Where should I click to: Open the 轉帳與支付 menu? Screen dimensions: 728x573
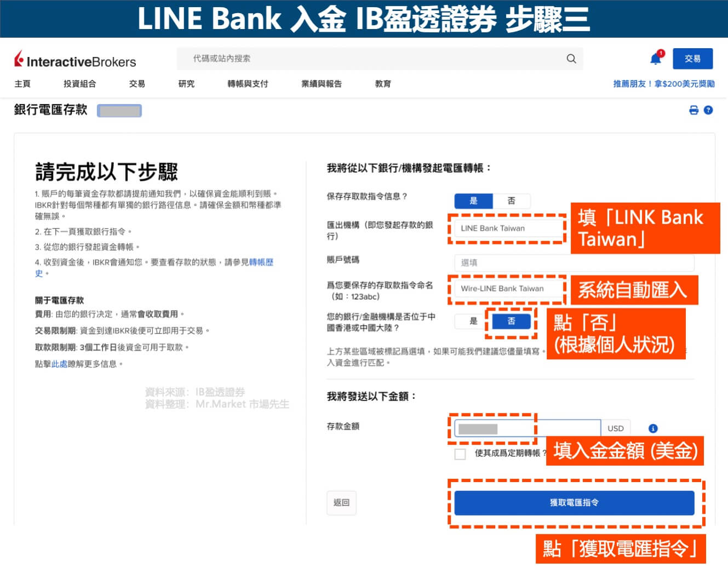[248, 84]
